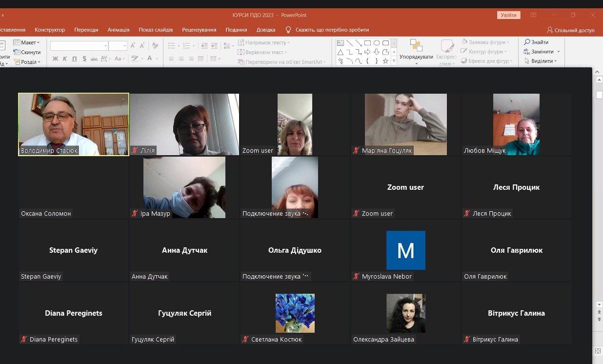Open the font name combo box
This screenshot has width=603, height=364.
[x=79, y=46]
